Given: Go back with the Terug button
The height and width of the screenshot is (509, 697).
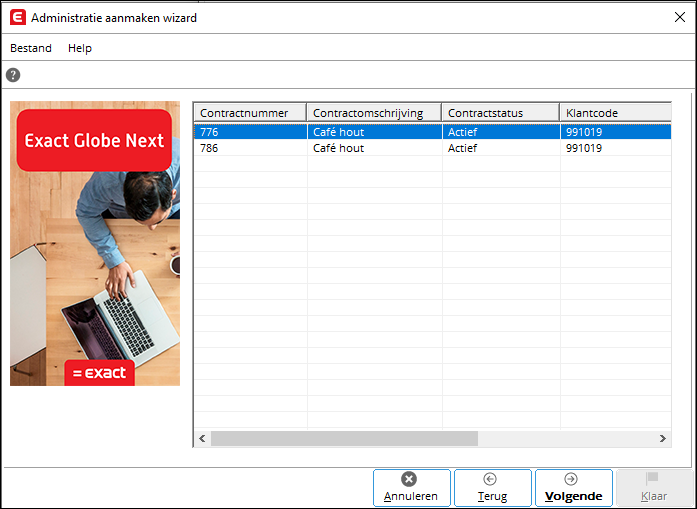Looking at the screenshot, I should point(493,488).
